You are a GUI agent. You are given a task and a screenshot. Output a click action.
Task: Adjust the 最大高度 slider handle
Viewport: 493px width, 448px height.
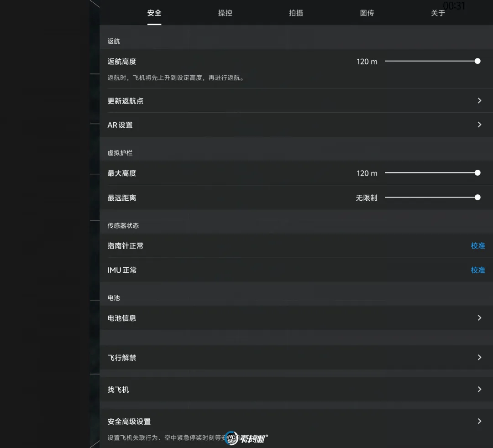click(x=477, y=173)
